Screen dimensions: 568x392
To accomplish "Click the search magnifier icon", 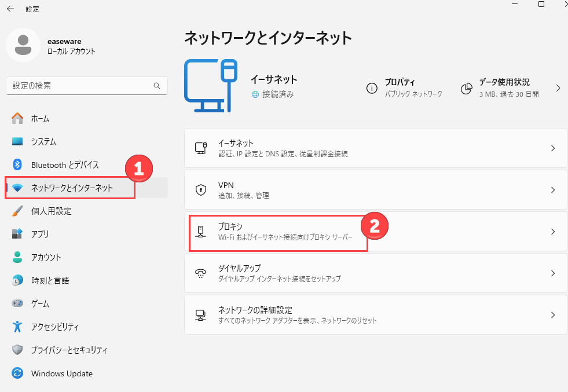I will (157, 86).
